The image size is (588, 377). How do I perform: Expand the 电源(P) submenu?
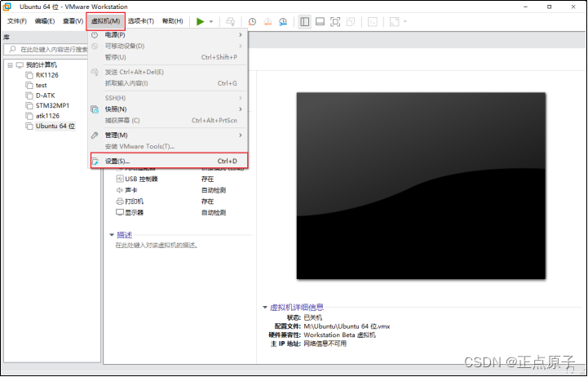168,35
